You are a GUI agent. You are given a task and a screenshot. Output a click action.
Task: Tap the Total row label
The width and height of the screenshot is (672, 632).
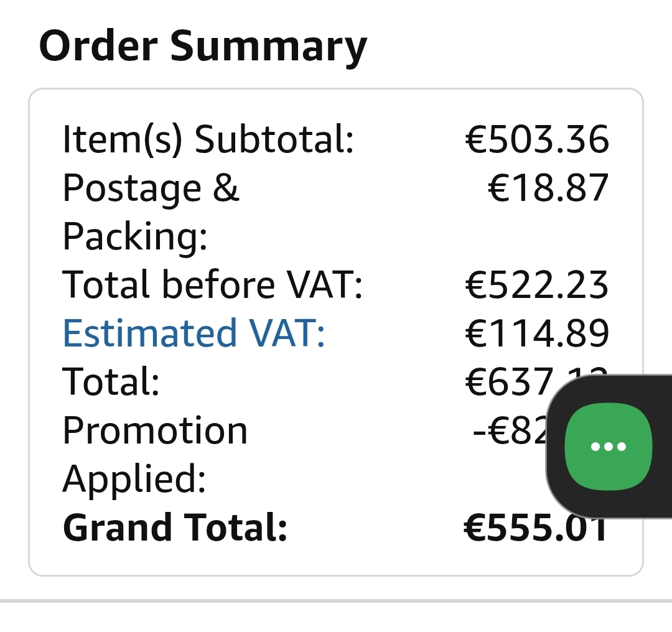(x=111, y=381)
